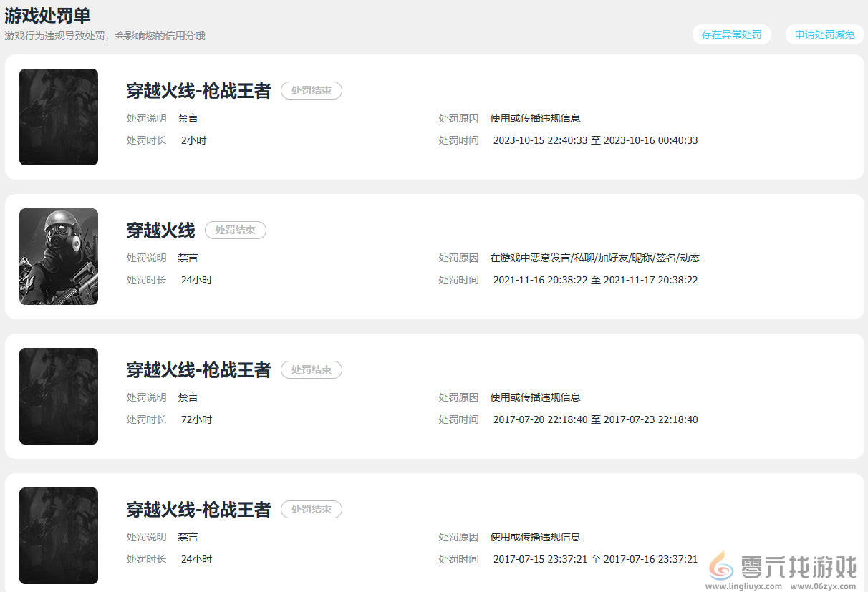This screenshot has width=868, height=592.
Task: Click the 处罚结束 badge on the 72小时 record
Action: coord(311,369)
